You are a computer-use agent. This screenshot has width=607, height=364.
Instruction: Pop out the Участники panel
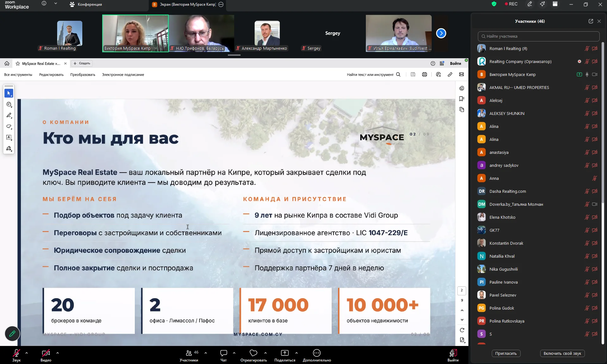coord(591,21)
